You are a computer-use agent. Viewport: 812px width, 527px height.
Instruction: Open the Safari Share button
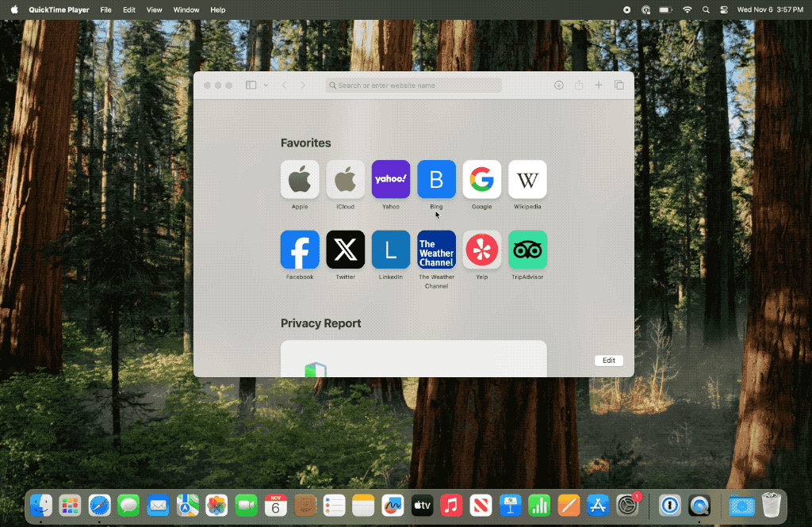click(x=579, y=85)
